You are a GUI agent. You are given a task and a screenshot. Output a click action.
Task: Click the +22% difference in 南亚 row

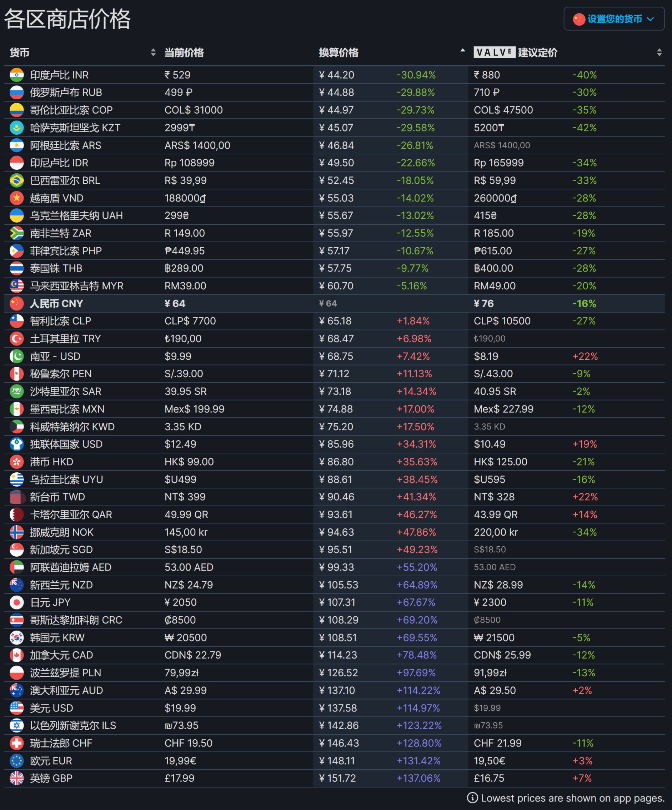585,356
